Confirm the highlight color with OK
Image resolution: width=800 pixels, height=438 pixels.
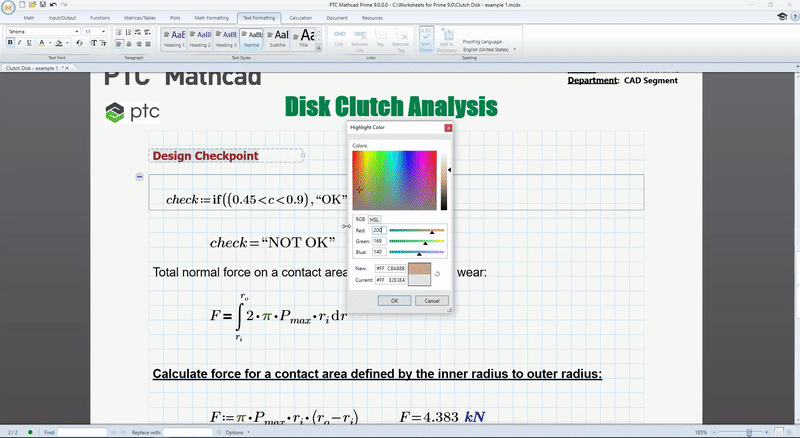click(x=394, y=300)
